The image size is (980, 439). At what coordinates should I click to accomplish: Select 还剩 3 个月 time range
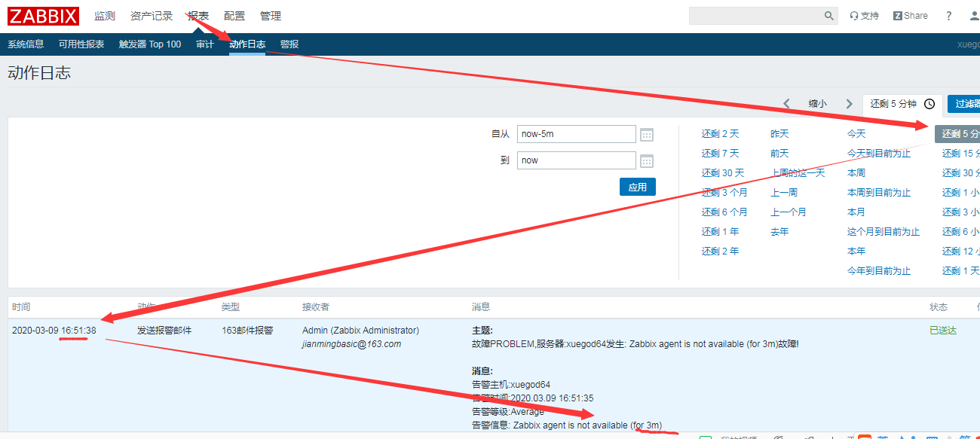coord(724,193)
